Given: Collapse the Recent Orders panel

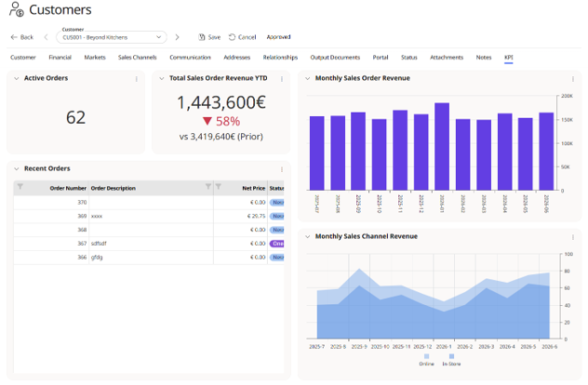Looking at the screenshot, I should point(17,168).
